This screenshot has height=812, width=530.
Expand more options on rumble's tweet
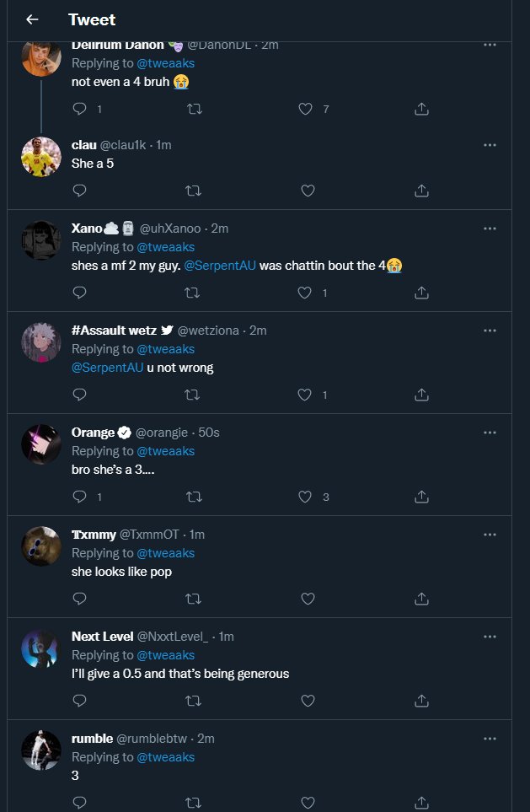point(490,739)
